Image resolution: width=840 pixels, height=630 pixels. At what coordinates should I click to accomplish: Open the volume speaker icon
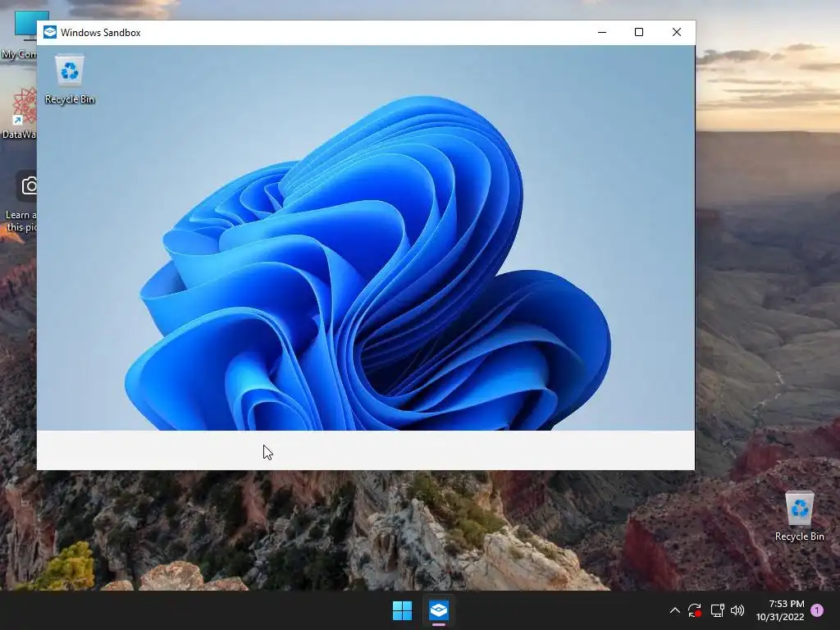tap(737, 610)
